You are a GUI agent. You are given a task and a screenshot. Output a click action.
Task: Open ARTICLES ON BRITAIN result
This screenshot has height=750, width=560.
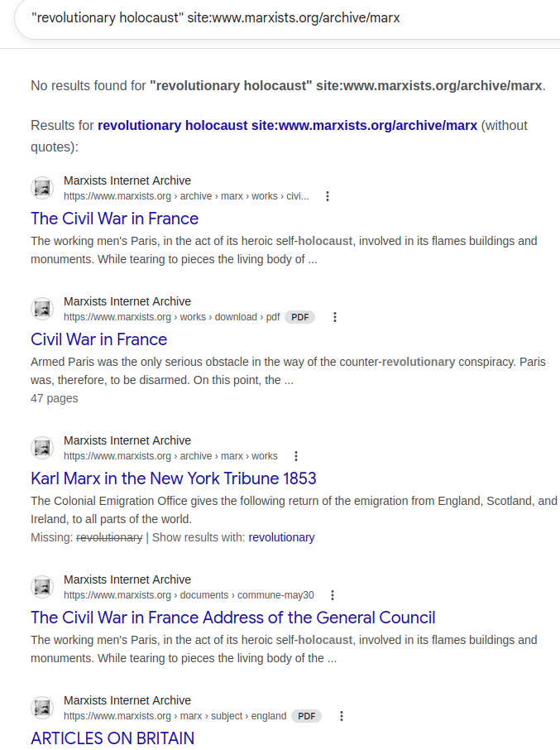click(112, 738)
